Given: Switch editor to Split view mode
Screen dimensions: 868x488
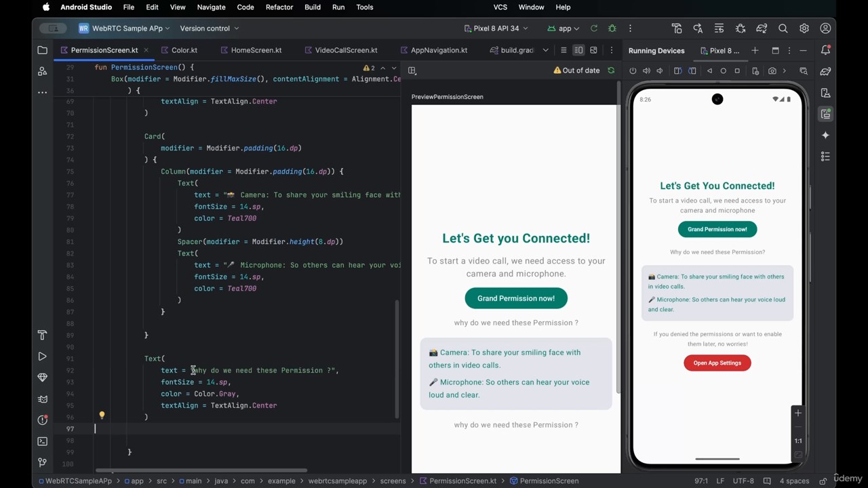Looking at the screenshot, I should 578,50.
